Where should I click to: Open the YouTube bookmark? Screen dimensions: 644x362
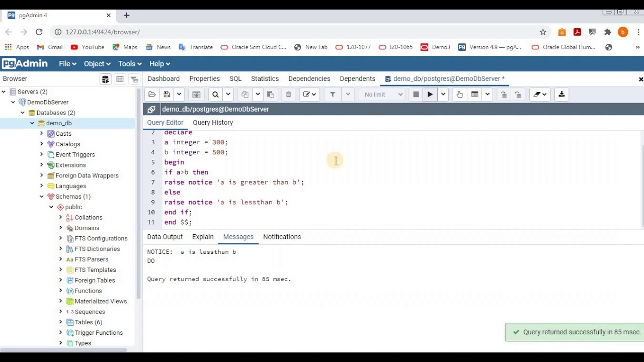(x=88, y=47)
